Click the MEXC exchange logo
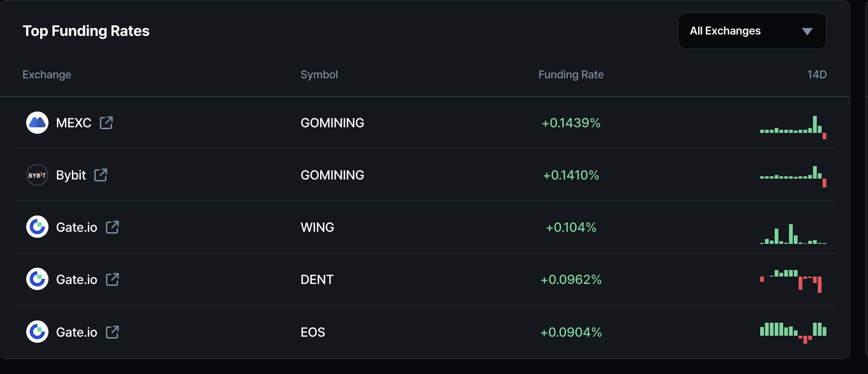Screen dimensions: 868x374 tap(37, 123)
